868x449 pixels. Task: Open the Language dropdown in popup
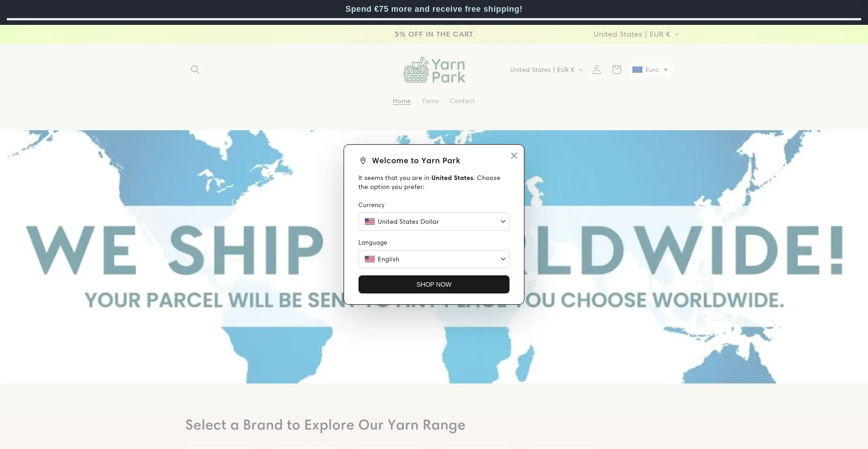click(434, 259)
